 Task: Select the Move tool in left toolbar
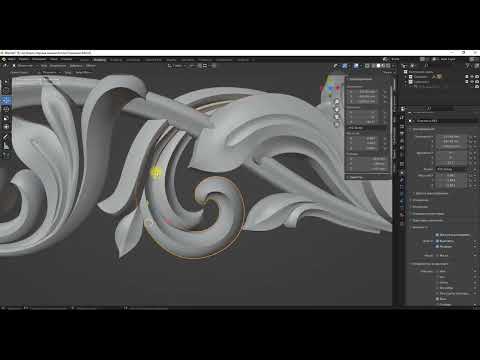tap(6, 100)
